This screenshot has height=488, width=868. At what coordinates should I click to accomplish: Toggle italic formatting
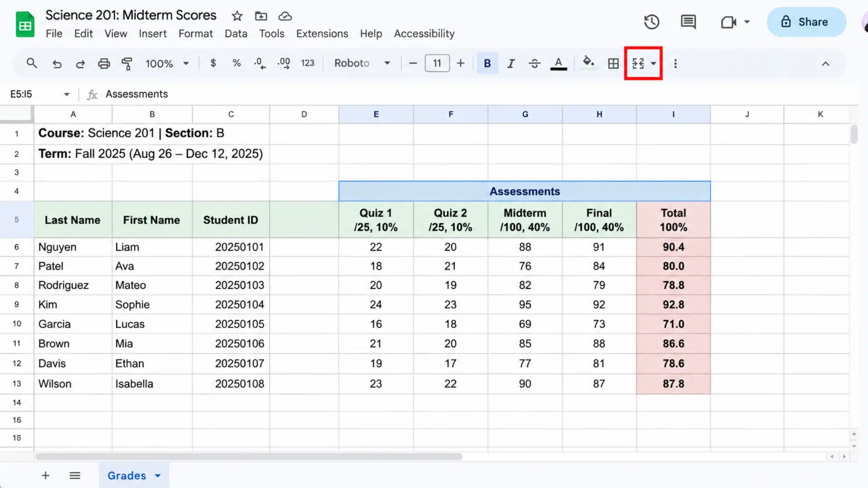(511, 64)
